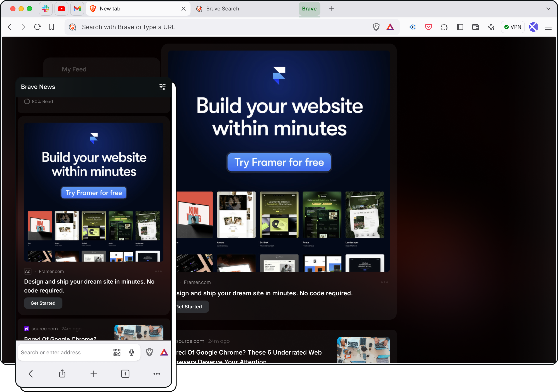
Task: Toggle the Brave VPN button
Action: coord(512,27)
